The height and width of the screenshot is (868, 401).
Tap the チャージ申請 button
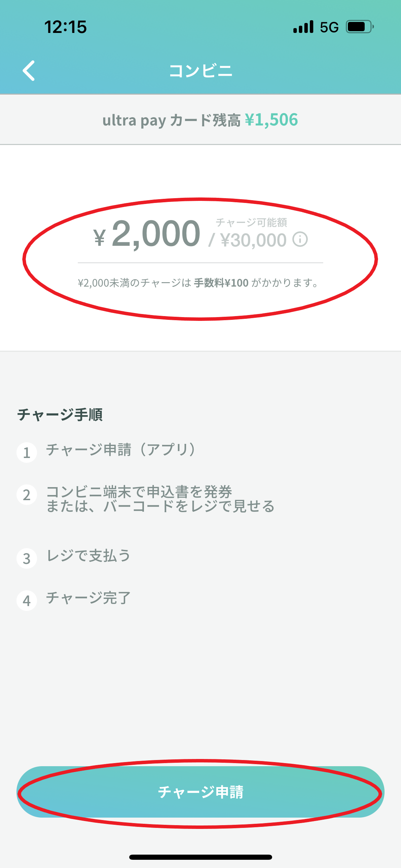click(x=200, y=792)
